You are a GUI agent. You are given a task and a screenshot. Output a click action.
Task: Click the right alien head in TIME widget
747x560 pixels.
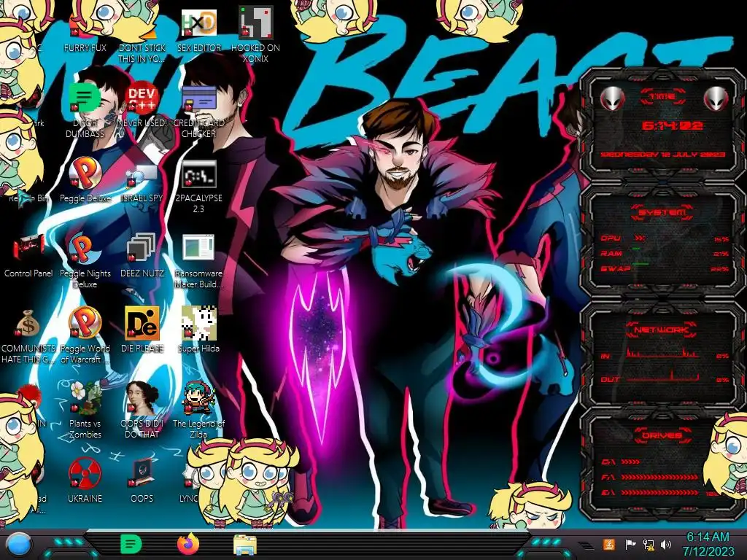click(716, 98)
